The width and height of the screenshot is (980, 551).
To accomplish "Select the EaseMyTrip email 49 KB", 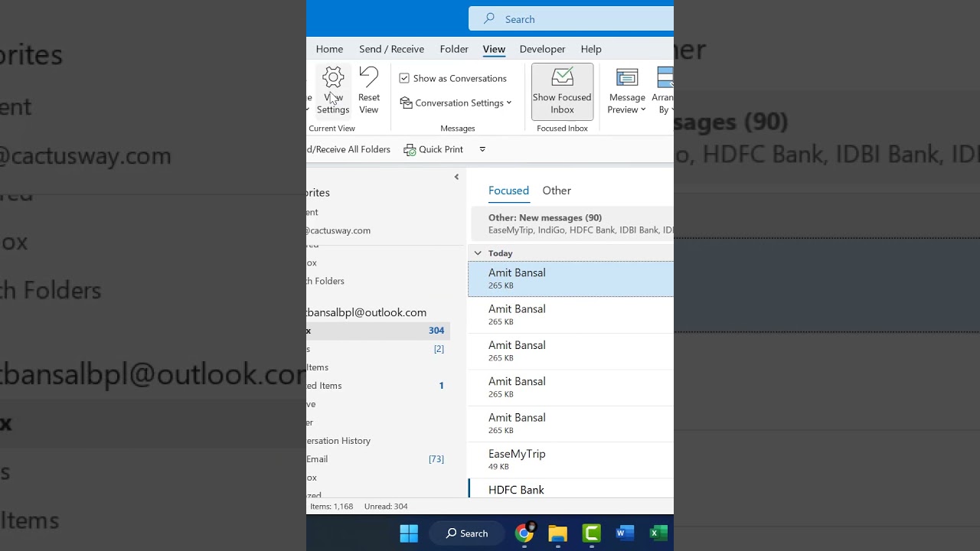I will click(571, 460).
